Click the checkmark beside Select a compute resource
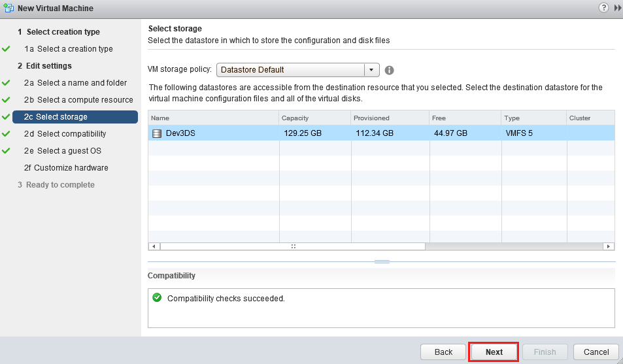Viewport: 623px width, 364px height. pyautogui.click(x=6, y=100)
